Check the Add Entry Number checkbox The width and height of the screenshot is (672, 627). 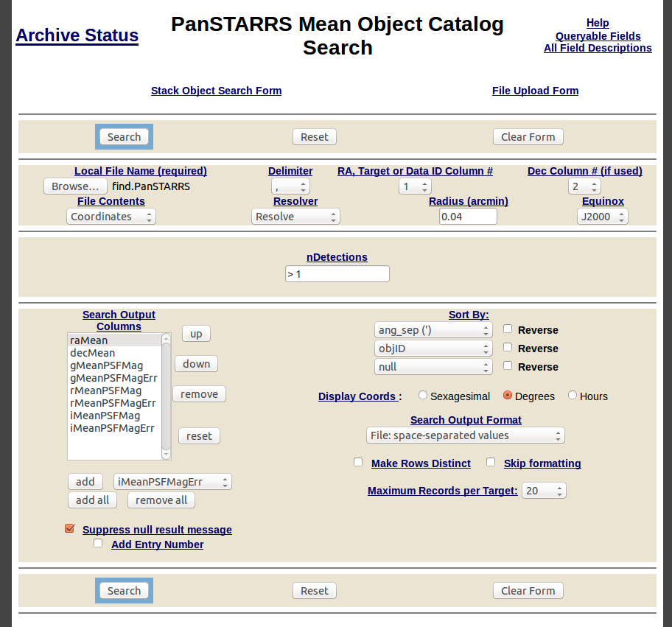98,544
